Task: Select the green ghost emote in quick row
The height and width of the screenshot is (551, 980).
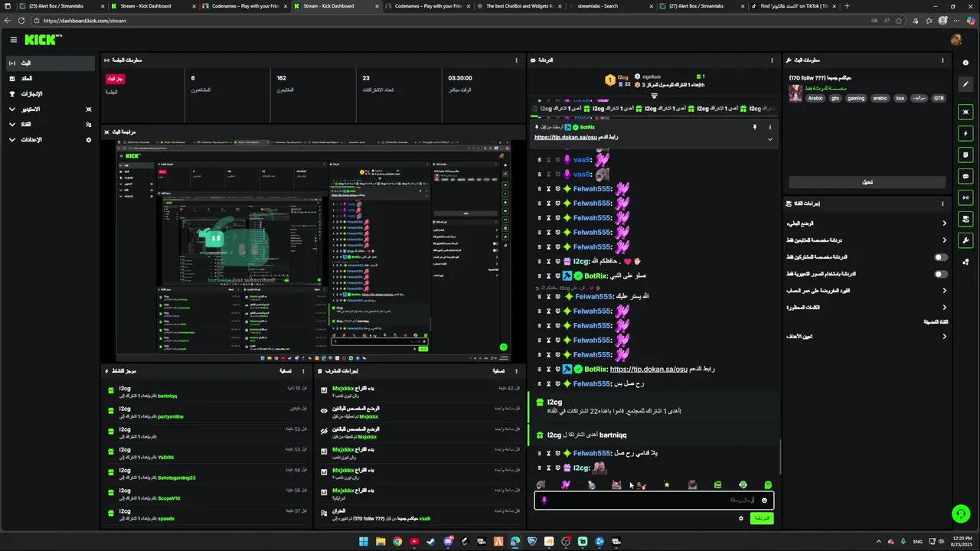Action: (768, 484)
